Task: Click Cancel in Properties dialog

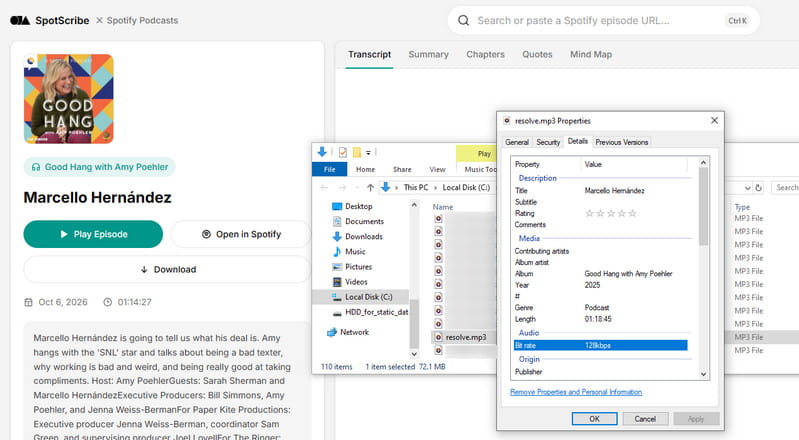Action: click(x=645, y=419)
